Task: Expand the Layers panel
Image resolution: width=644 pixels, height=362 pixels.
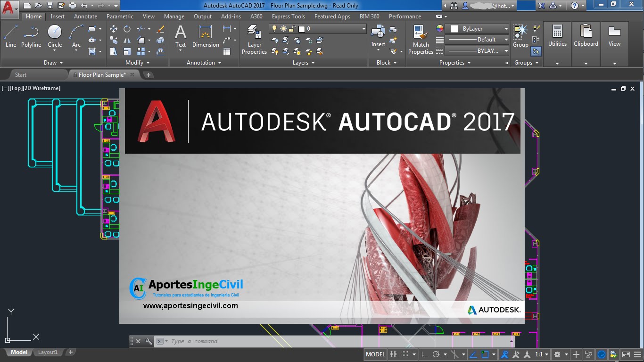Action: pyautogui.click(x=304, y=63)
